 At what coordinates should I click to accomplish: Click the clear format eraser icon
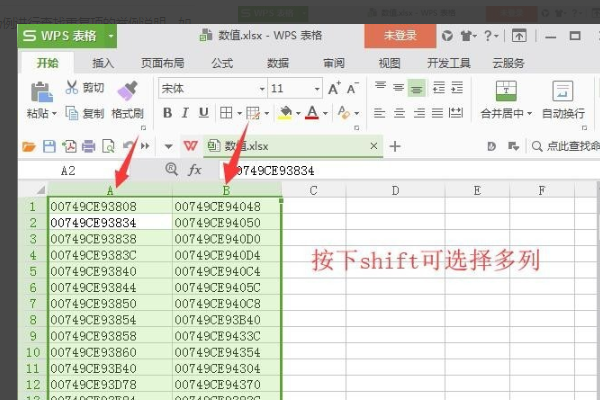tap(344, 113)
